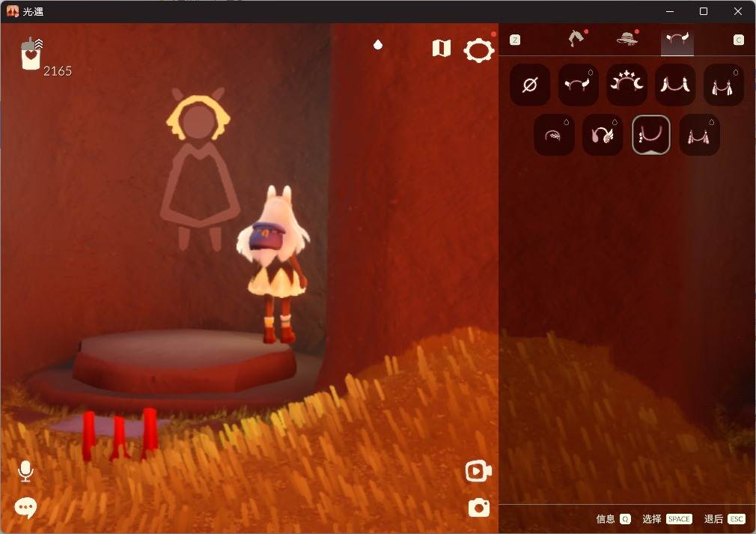Screen dimensions: 756x534
Task: Go to previous category with Z key
Action: [x=515, y=40]
